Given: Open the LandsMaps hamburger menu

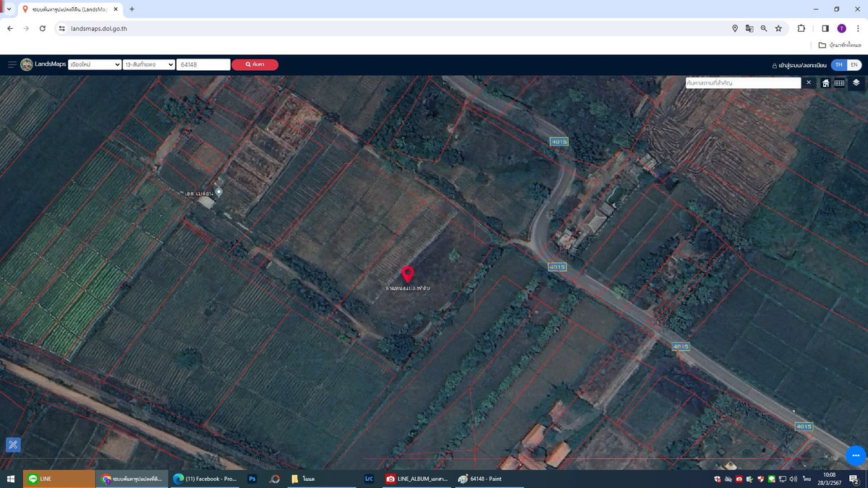Looking at the screenshot, I should [12, 64].
